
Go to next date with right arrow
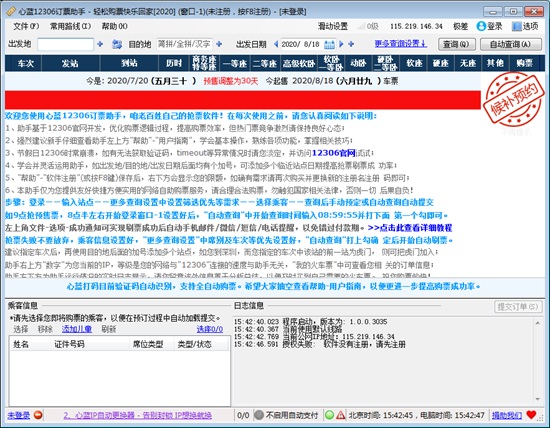coord(341,44)
